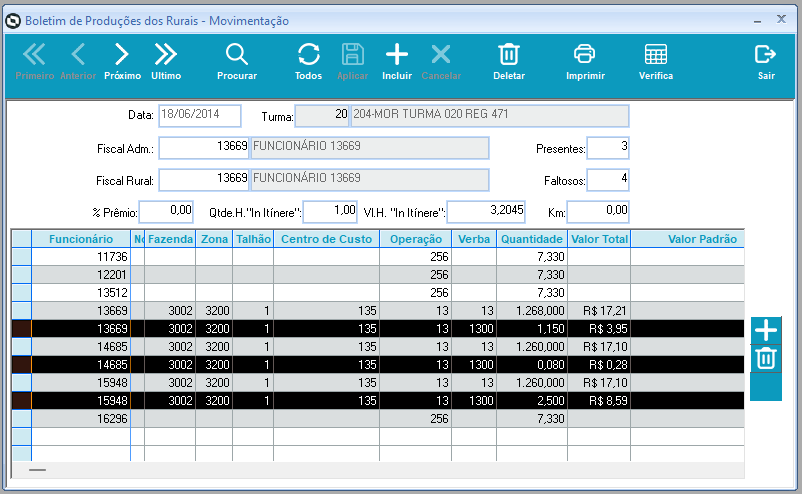Click the Valor Padrão column header
Image resolution: width=802 pixels, height=494 pixels.
click(x=687, y=239)
